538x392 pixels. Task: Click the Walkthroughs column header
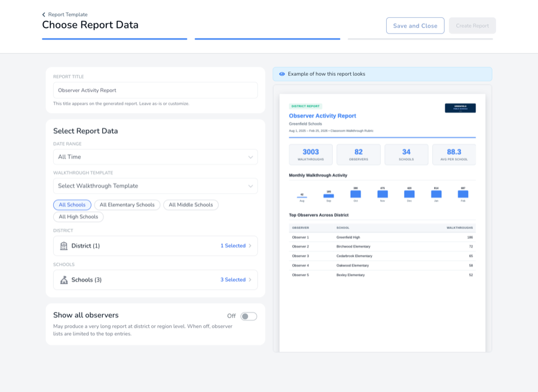tap(460, 228)
